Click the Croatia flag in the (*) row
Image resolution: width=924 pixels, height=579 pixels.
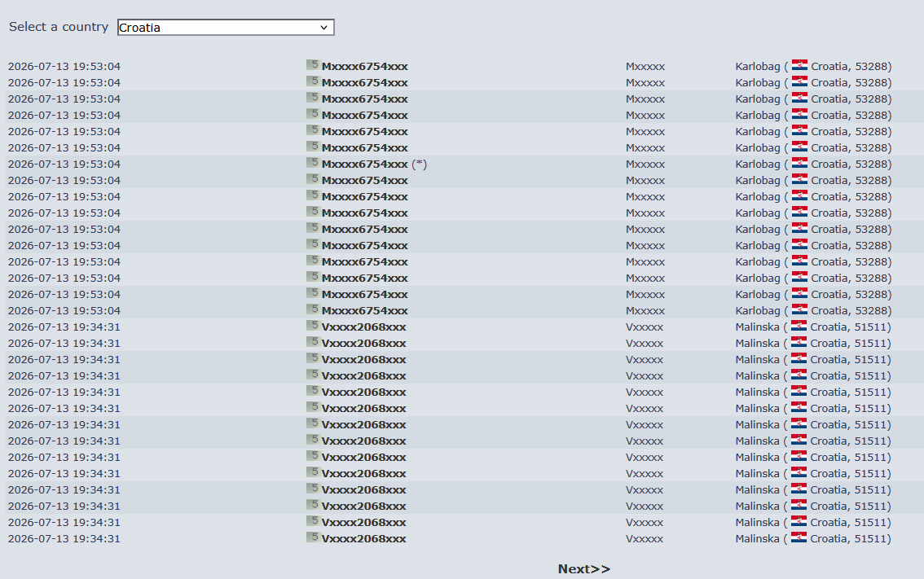pyautogui.click(x=799, y=163)
